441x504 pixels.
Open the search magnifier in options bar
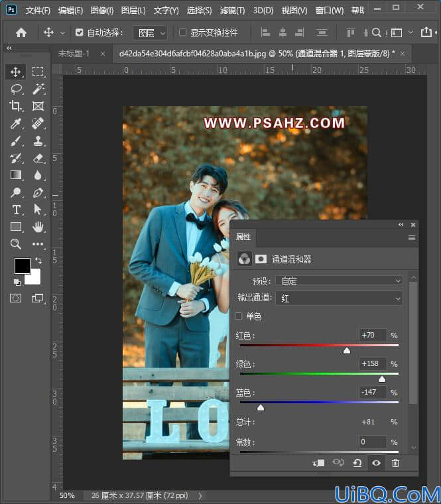(x=377, y=32)
